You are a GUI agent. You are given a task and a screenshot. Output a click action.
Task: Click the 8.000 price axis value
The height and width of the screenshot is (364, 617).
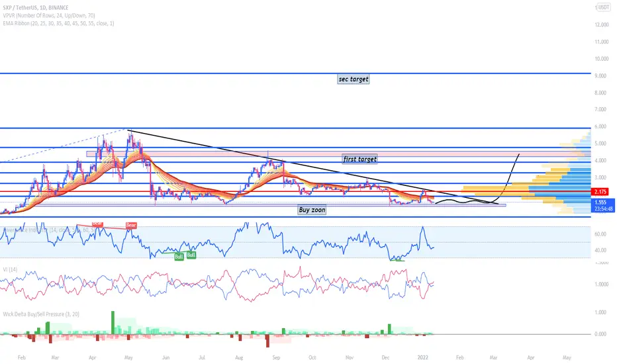(x=601, y=93)
